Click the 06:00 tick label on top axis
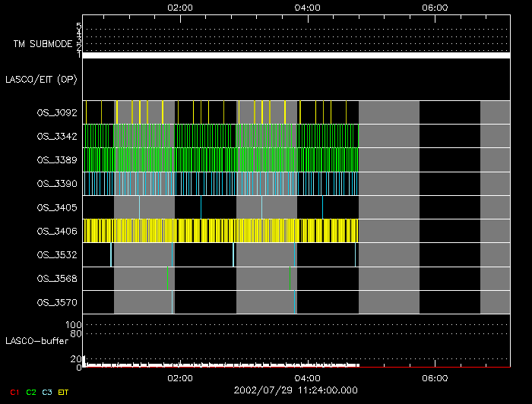 tap(434, 7)
